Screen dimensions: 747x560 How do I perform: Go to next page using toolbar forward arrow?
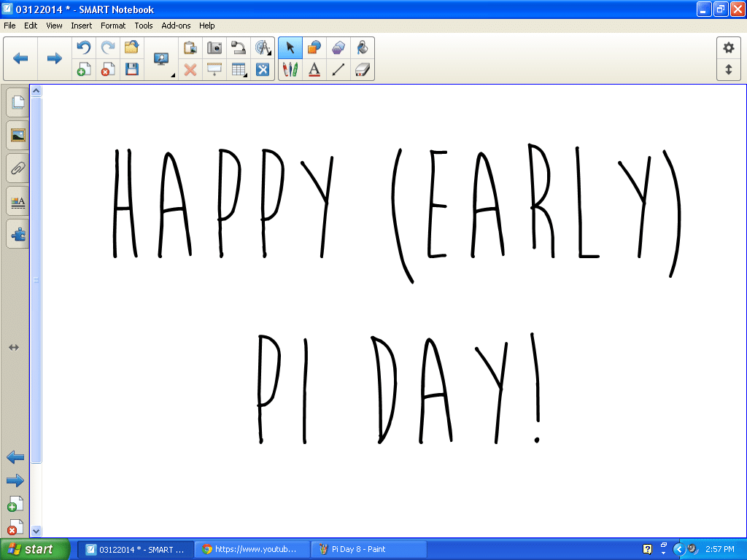click(x=54, y=58)
